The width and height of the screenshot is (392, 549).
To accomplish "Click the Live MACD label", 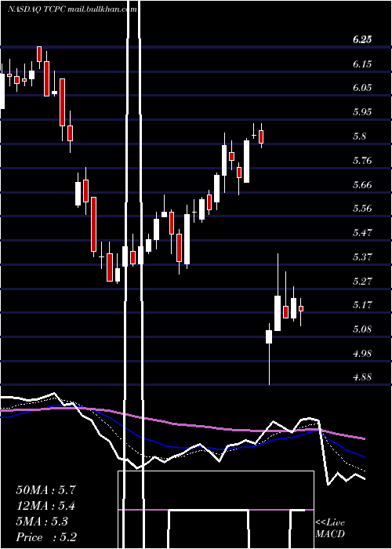I will click(330, 528).
